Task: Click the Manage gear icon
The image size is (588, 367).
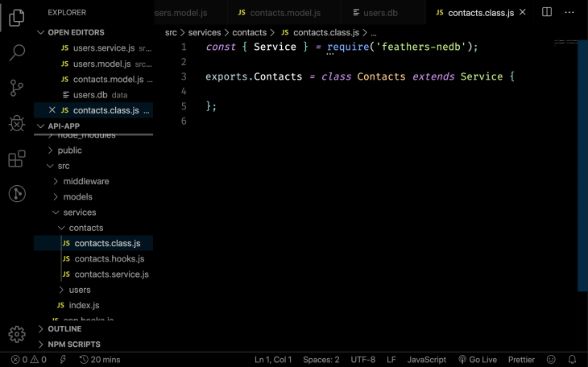Action: pos(17,334)
